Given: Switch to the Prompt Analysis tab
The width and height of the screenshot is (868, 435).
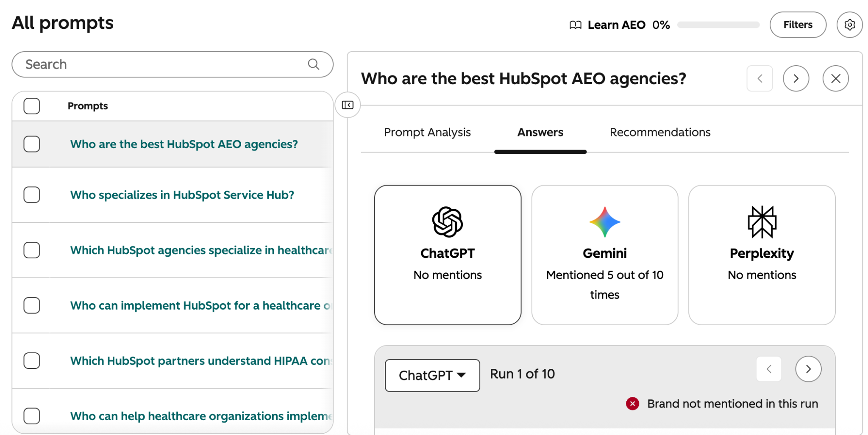Looking at the screenshot, I should coord(427,132).
